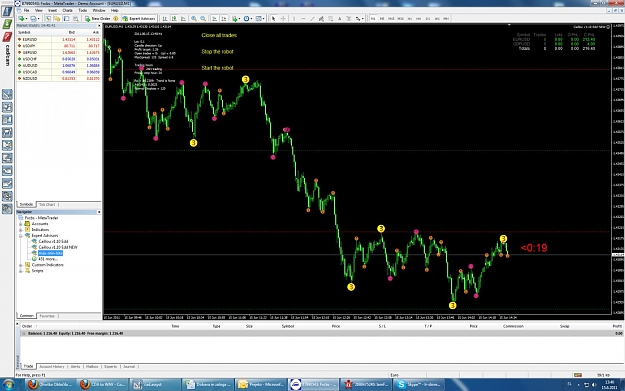Screen dimensions: 625x391
Task: Open the profiles dropdown in toolbar
Action: coord(34,18)
